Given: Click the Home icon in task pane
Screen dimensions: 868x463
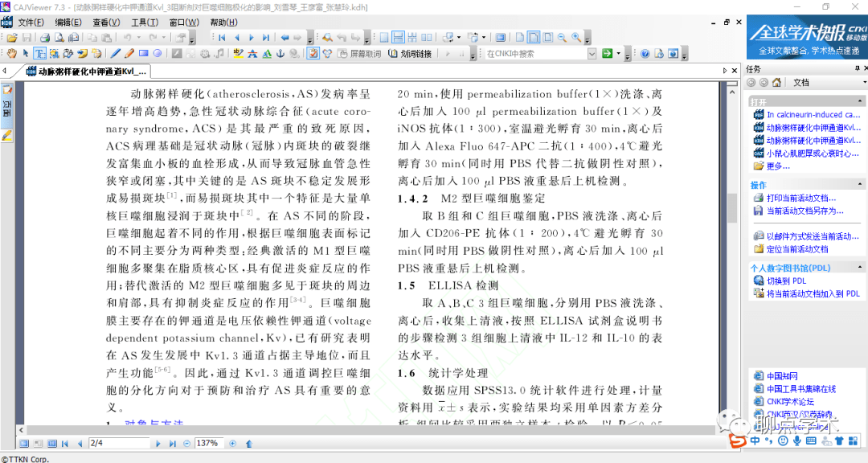Looking at the screenshot, I should point(776,83).
